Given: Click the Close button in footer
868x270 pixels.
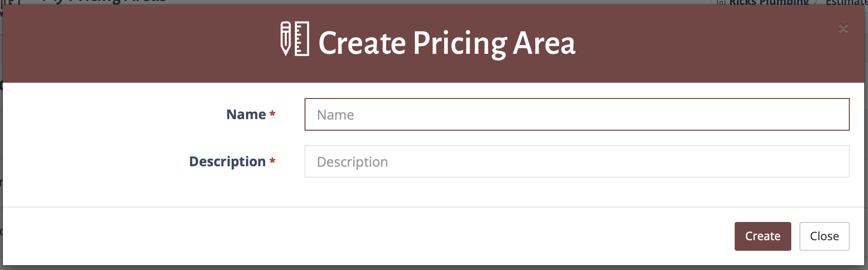Looking at the screenshot, I should pos(824,236).
